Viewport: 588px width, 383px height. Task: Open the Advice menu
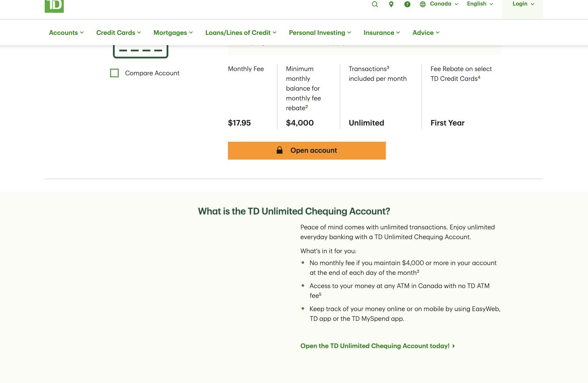tap(426, 33)
